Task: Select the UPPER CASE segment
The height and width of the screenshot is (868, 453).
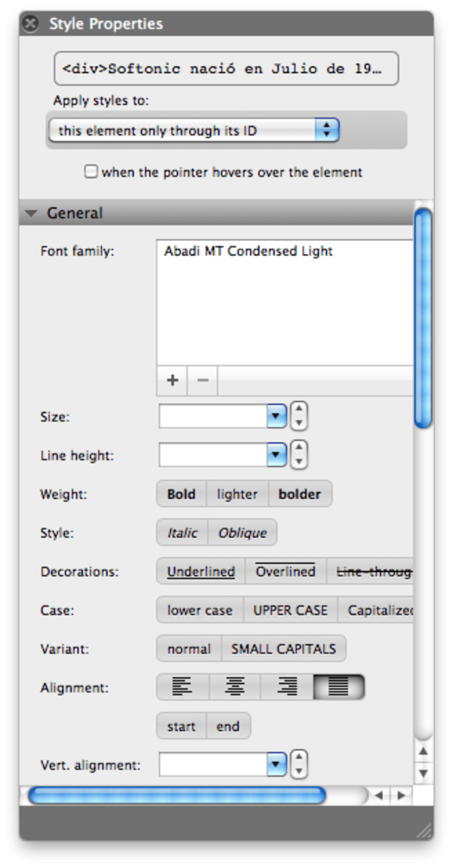Action: coord(290,610)
